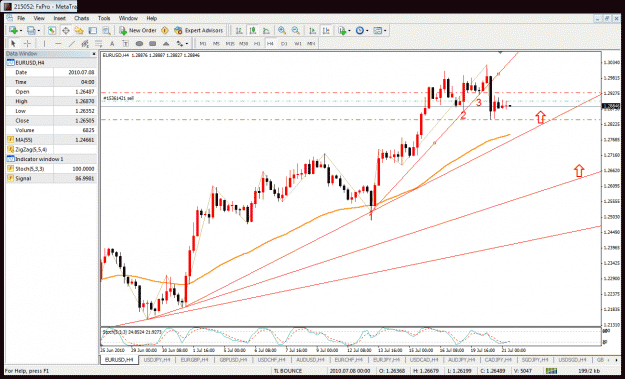Switch to the USDJPY,H4 chart tab
The width and height of the screenshot is (625, 379).
click(157, 360)
